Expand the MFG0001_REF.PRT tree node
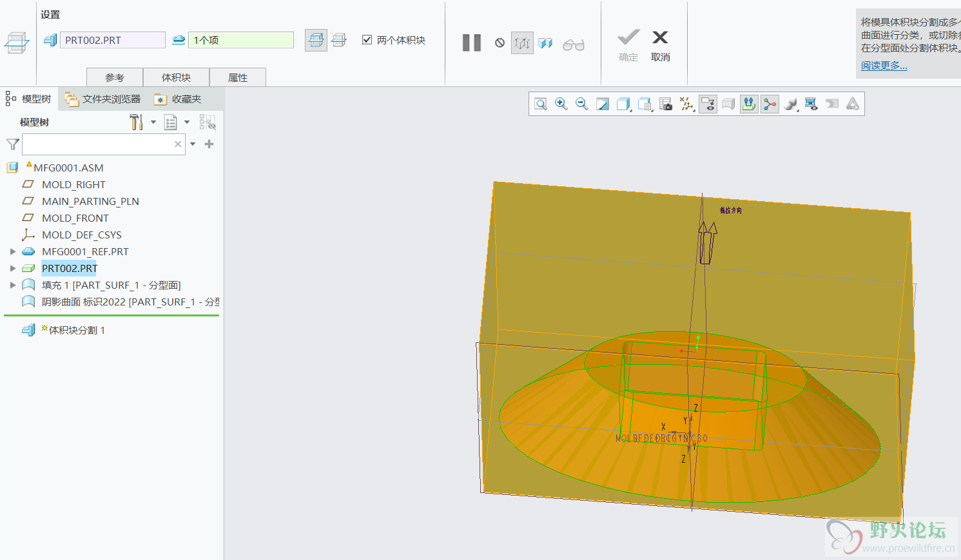Viewport: 961px width, 560px height. tap(13, 251)
